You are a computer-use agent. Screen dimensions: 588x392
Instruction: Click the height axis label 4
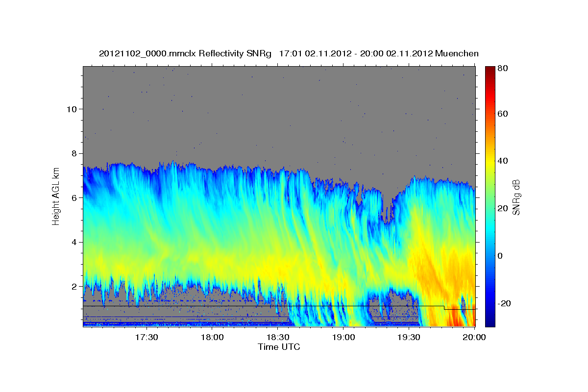(x=73, y=242)
